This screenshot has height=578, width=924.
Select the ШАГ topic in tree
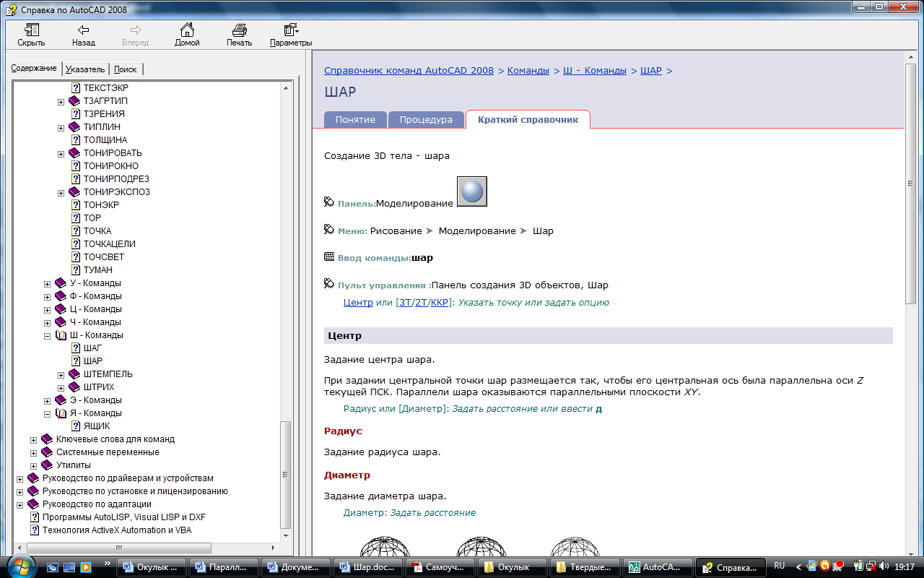click(x=93, y=348)
